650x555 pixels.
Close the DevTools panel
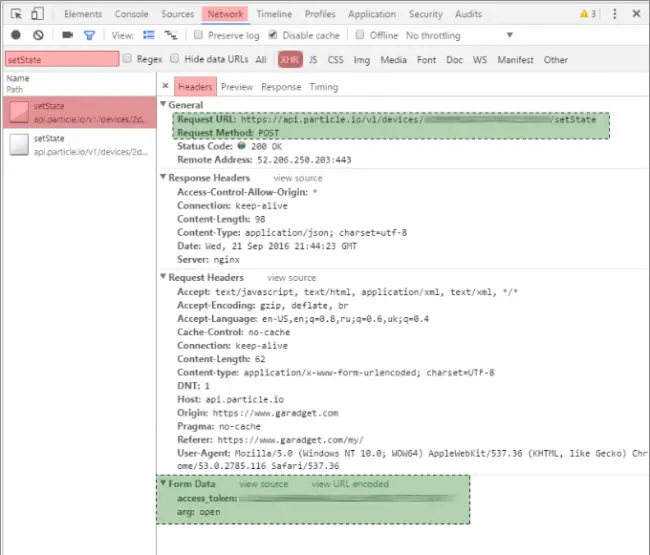point(636,13)
